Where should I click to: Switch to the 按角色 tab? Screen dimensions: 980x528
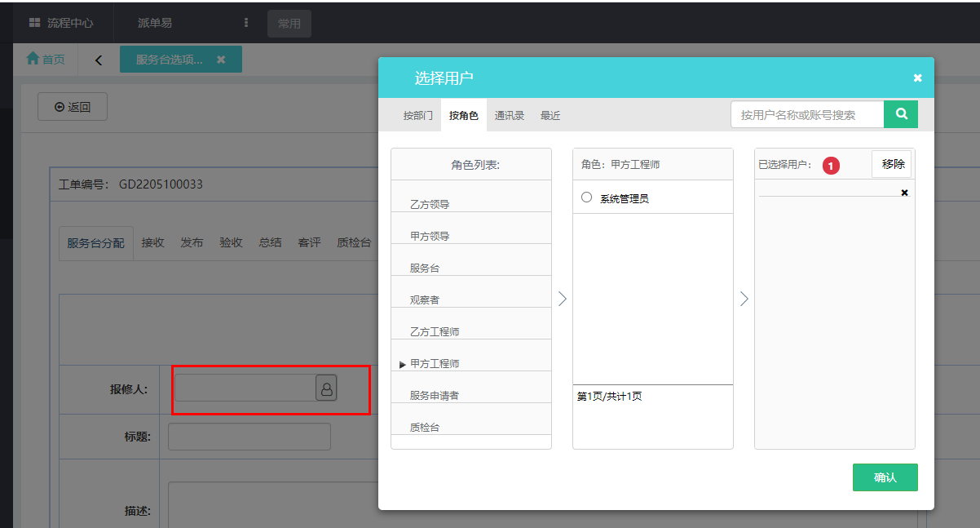464,116
